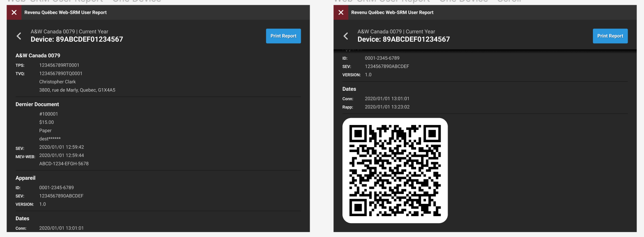The image size is (644, 237).
Task: Click the address 3800, rue de Marly
Action: click(x=77, y=90)
